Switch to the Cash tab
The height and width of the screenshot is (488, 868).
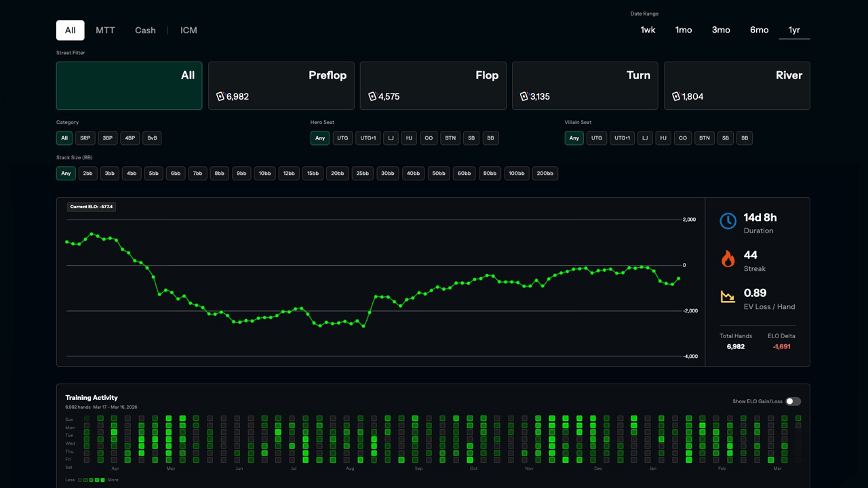(x=145, y=30)
